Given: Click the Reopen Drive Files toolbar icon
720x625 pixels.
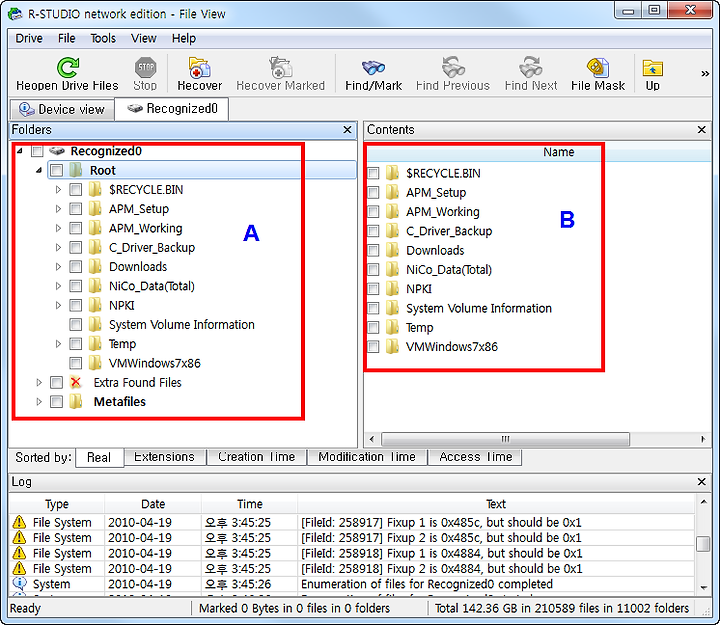Looking at the screenshot, I should point(68,68).
